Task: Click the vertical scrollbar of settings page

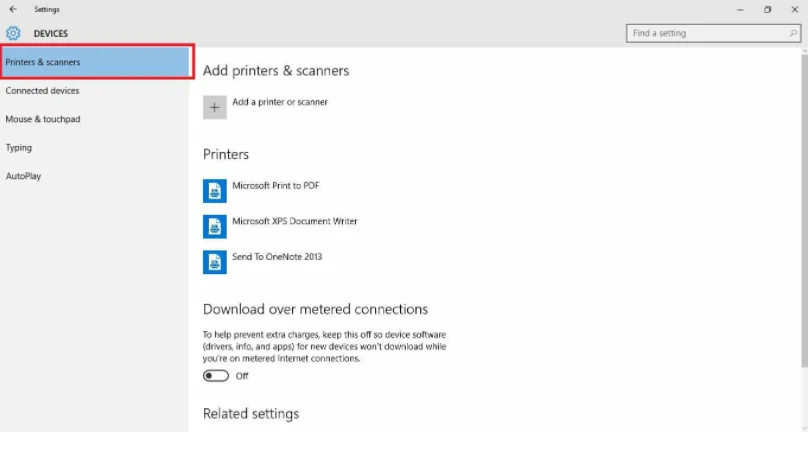Action: pyautogui.click(x=804, y=212)
